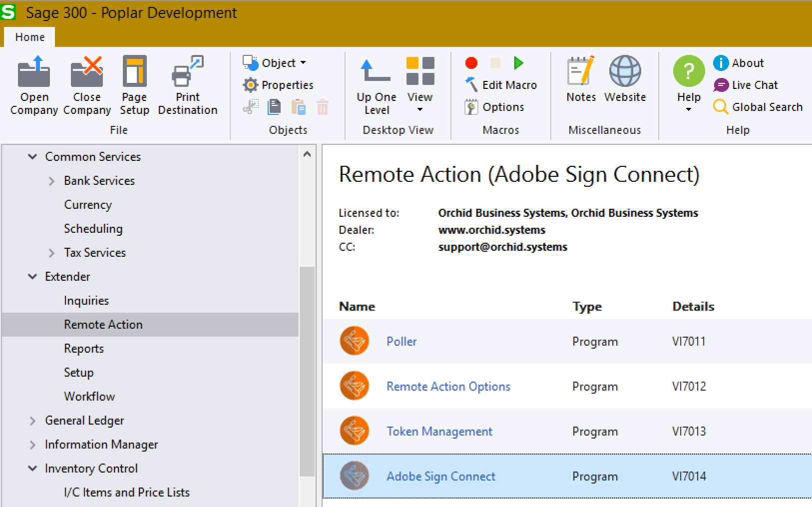This screenshot has height=507, width=812.
Task: Select Currency in the tree
Action: click(x=88, y=205)
